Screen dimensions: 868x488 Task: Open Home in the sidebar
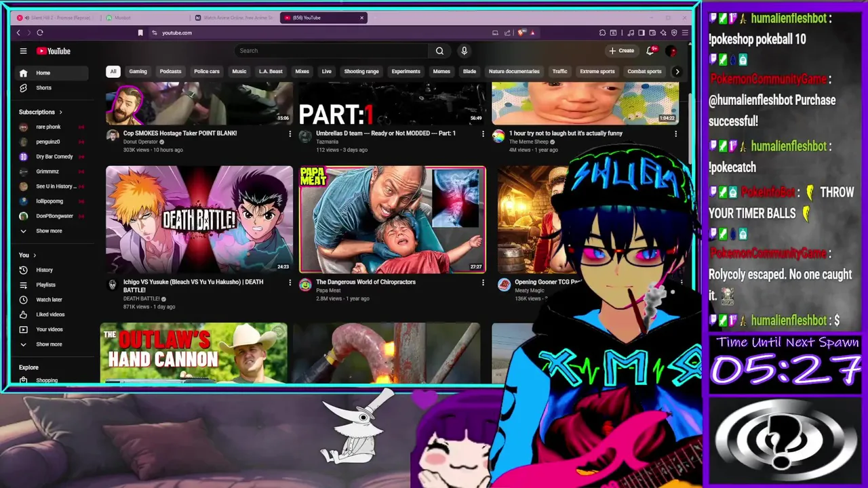(x=50, y=73)
